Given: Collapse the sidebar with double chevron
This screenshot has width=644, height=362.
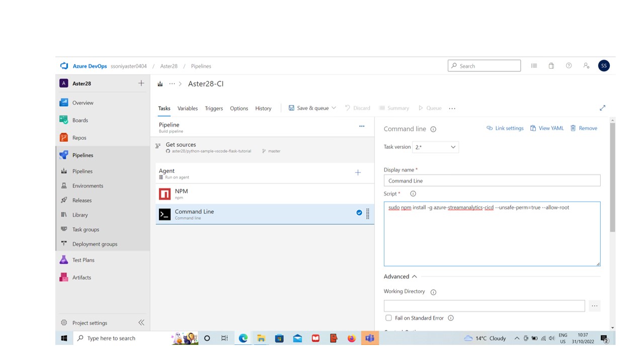Looking at the screenshot, I should click(141, 323).
